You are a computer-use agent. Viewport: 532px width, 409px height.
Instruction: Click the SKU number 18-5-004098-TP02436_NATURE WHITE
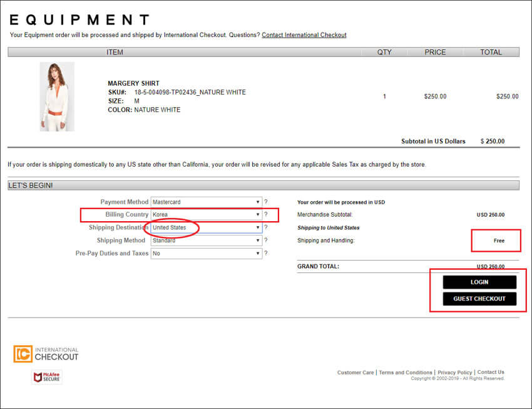coord(190,92)
